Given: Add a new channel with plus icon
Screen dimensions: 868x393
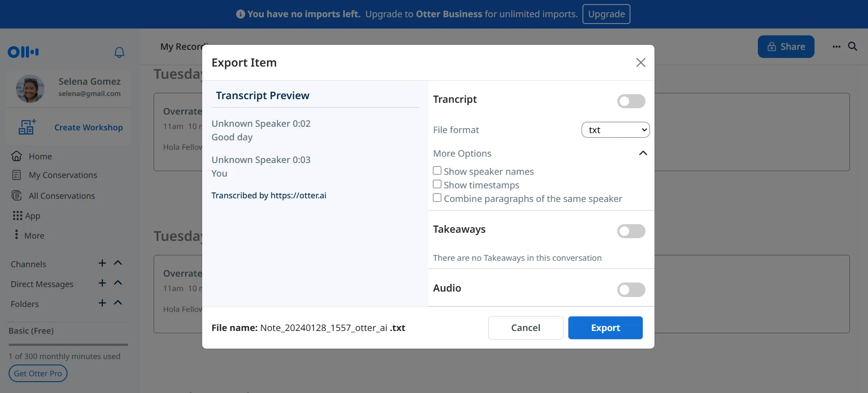Looking at the screenshot, I should point(102,264).
